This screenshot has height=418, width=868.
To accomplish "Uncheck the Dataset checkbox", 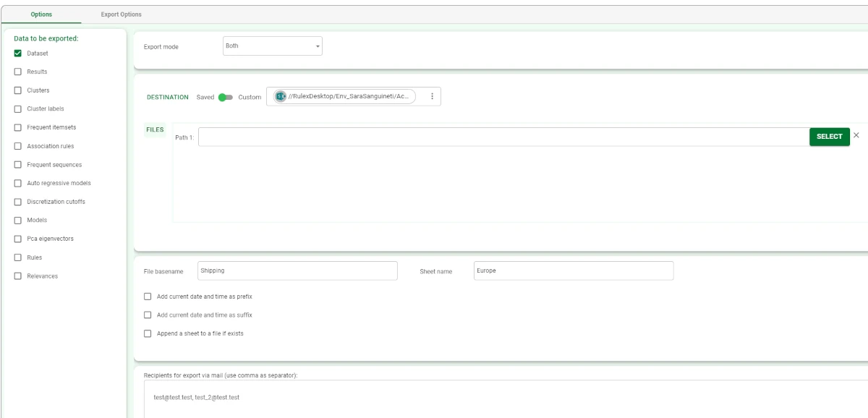I will [18, 53].
